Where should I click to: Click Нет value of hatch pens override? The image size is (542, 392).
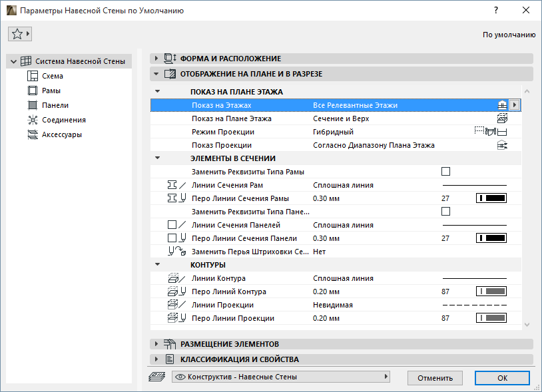320,252
